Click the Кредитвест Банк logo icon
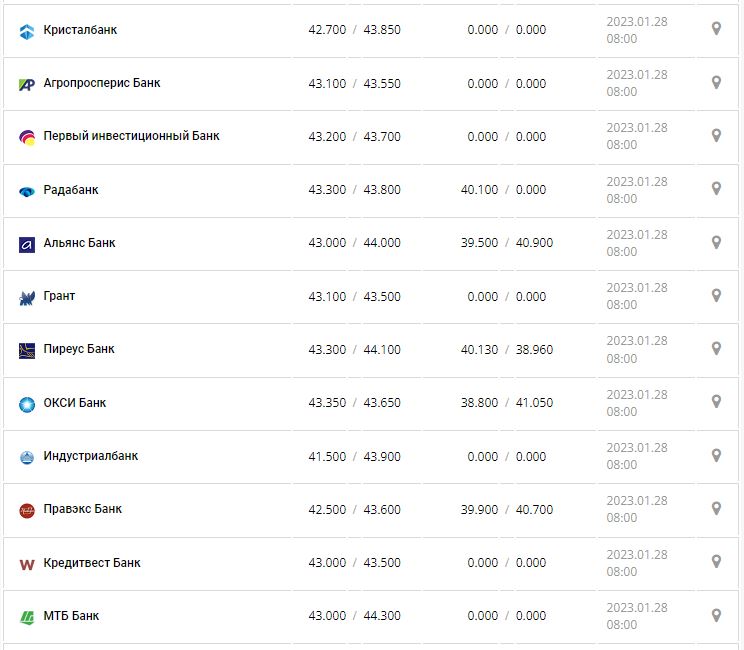744x650 pixels. tap(27, 564)
